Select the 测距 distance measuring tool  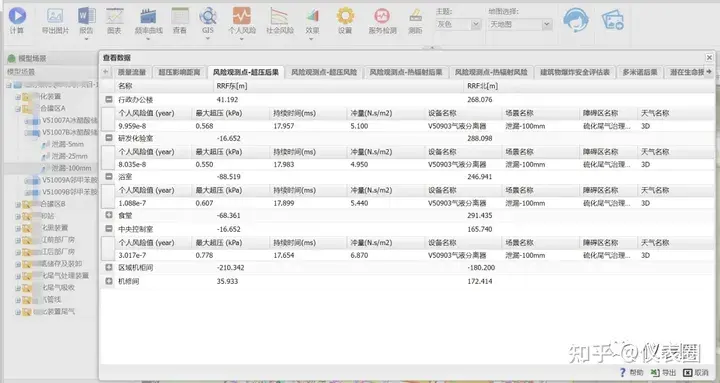tap(416, 16)
